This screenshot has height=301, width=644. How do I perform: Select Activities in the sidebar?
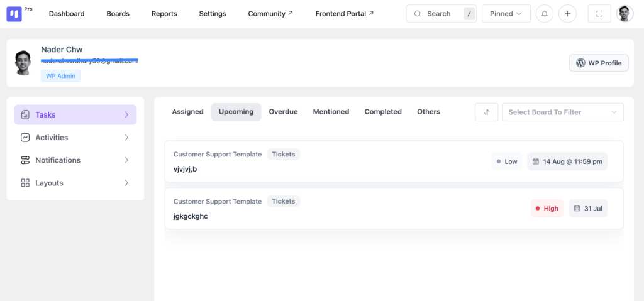75,138
